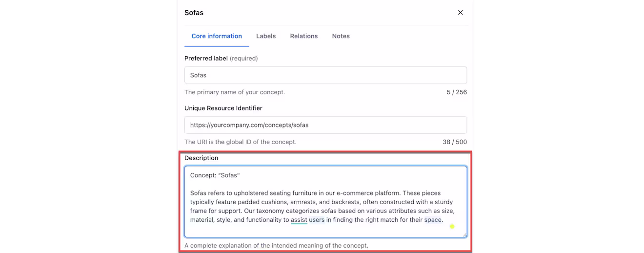Click the "A complete explanation" helper text
Image resolution: width=644 pixels, height=253 pixels.
coord(276,245)
